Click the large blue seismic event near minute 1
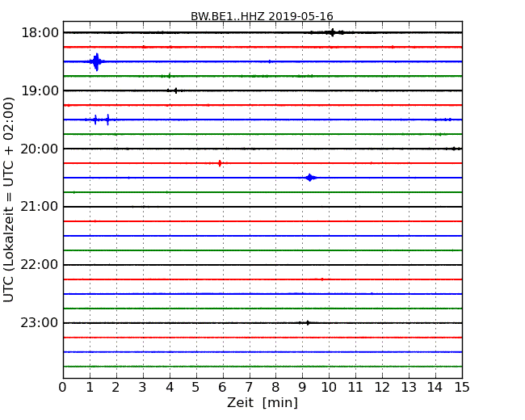Viewport: 525px width, 420px height. point(96,62)
